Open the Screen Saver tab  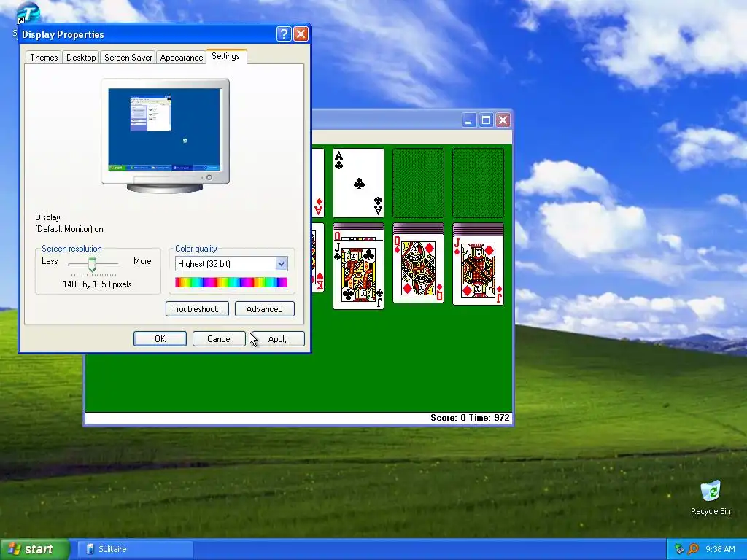tap(128, 58)
